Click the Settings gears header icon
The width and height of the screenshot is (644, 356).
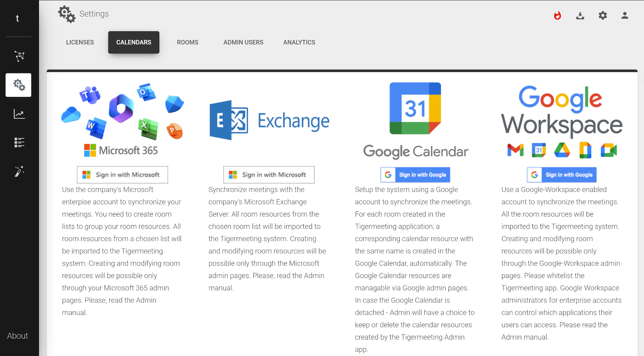point(67,14)
